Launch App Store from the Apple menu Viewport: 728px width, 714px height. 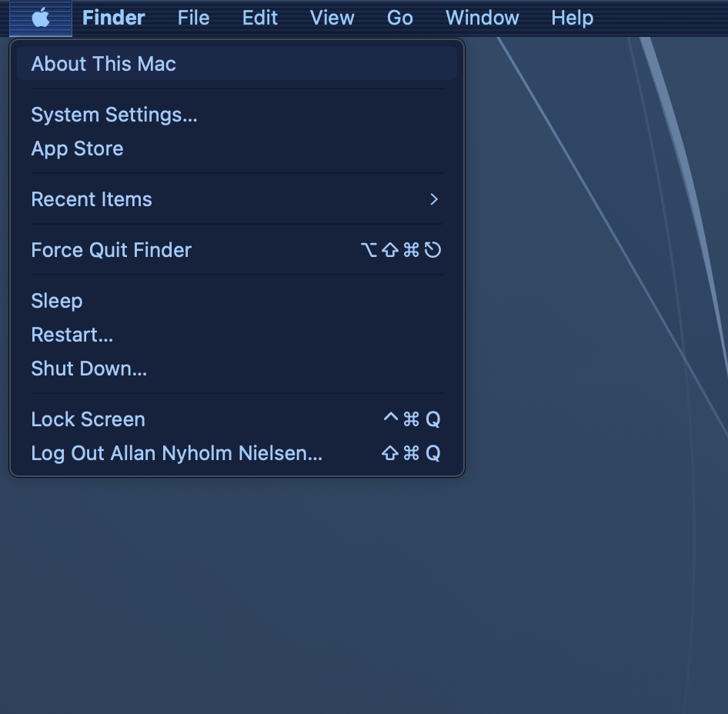tap(237, 148)
